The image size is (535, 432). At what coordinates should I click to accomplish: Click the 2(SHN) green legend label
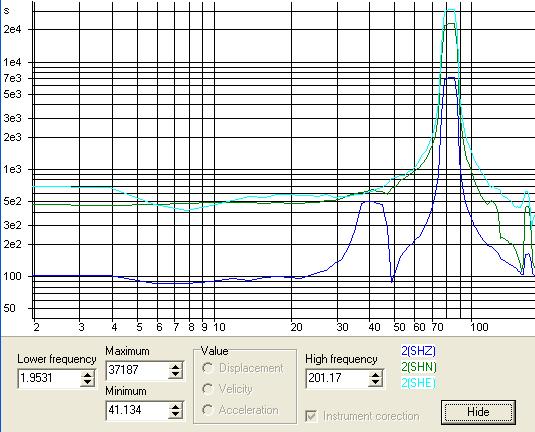tap(419, 367)
